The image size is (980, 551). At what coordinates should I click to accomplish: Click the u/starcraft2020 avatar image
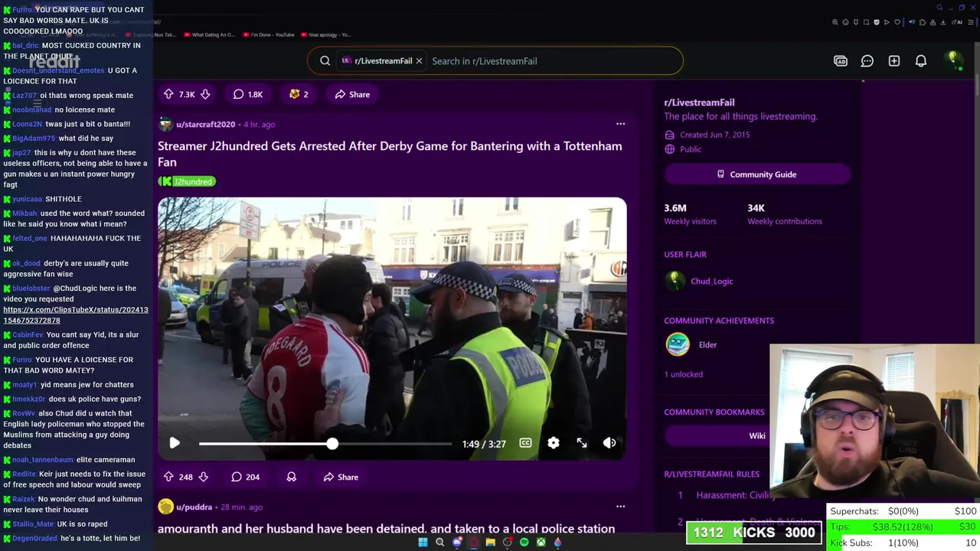tap(165, 124)
